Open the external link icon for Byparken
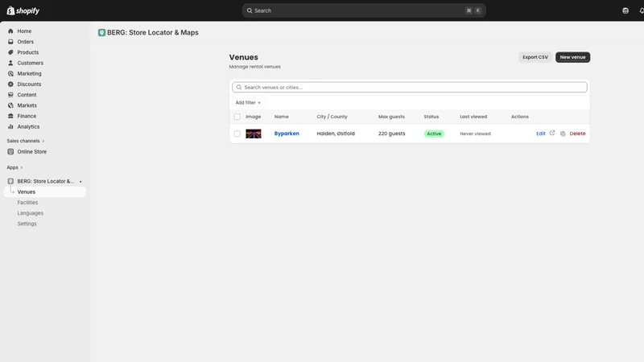This screenshot has width=644, height=362. pyautogui.click(x=552, y=133)
